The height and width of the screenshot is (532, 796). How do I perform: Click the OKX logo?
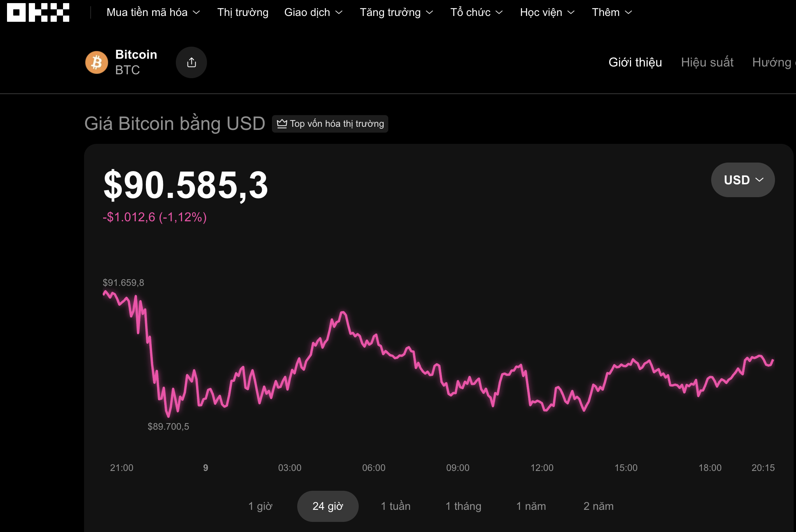[x=37, y=13]
